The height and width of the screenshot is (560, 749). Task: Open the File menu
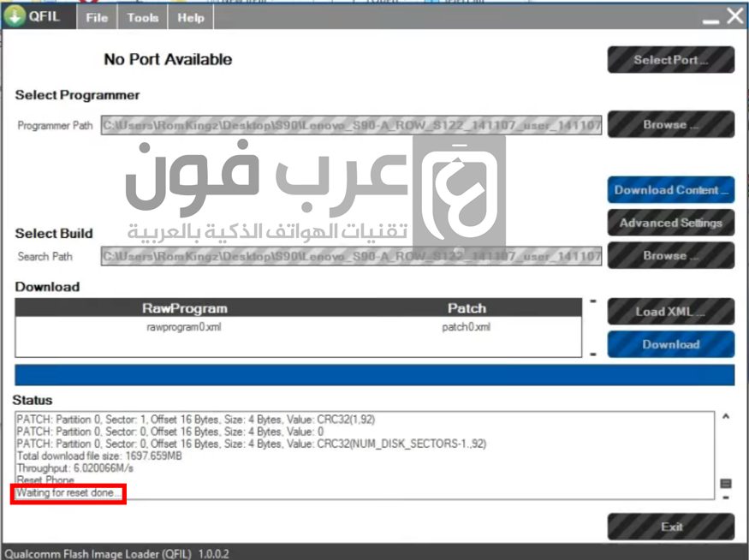[x=97, y=18]
